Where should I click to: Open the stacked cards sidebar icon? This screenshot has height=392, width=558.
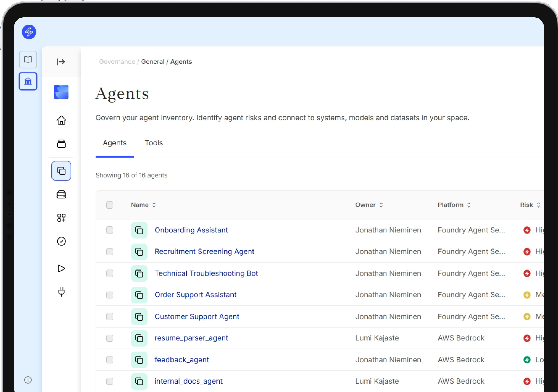[61, 144]
